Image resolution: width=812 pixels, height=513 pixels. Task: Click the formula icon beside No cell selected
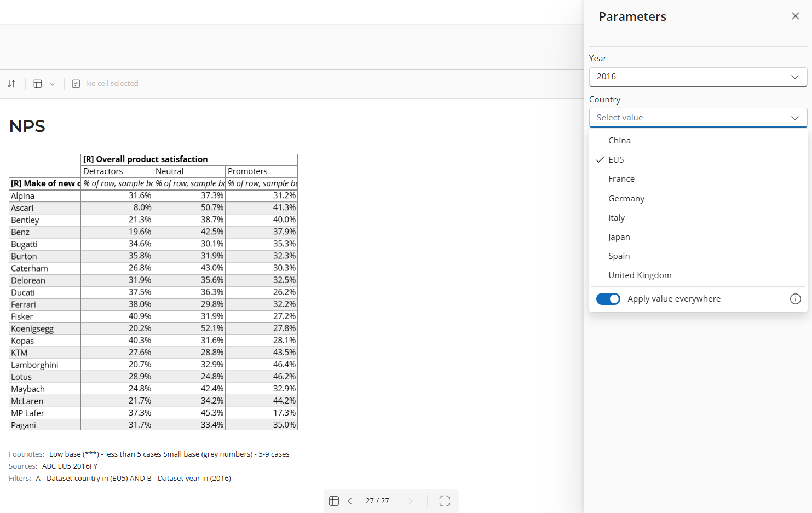(76, 84)
